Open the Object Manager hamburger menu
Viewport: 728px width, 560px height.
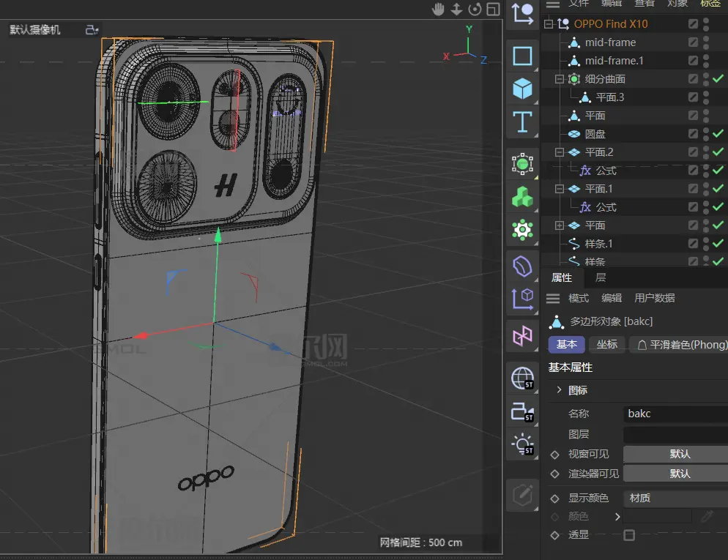point(552,4)
